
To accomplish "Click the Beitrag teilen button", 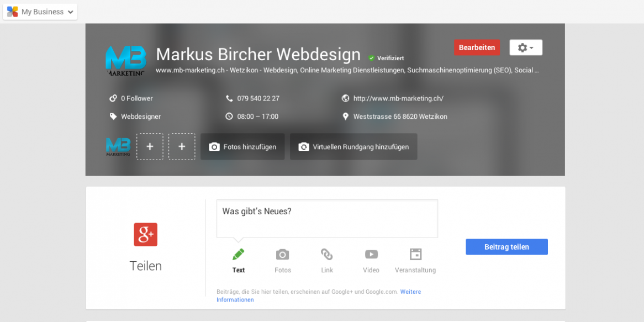I will click(x=506, y=247).
